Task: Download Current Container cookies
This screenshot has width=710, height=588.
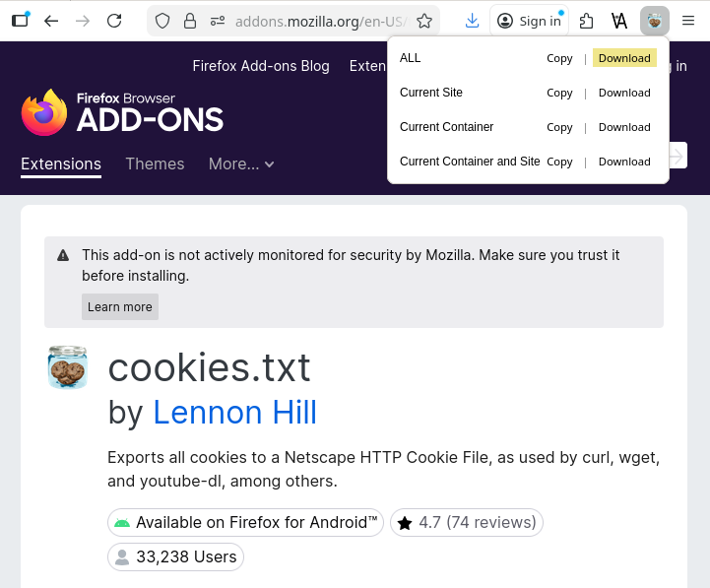Action: [x=624, y=127]
